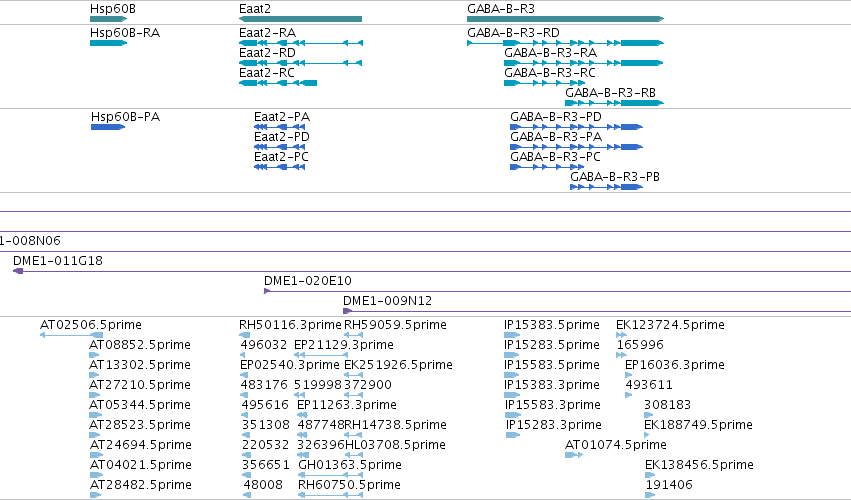Select the GABA-B-R3-PA protein label
The height and width of the screenshot is (500, 851).
tap(556, 137)
